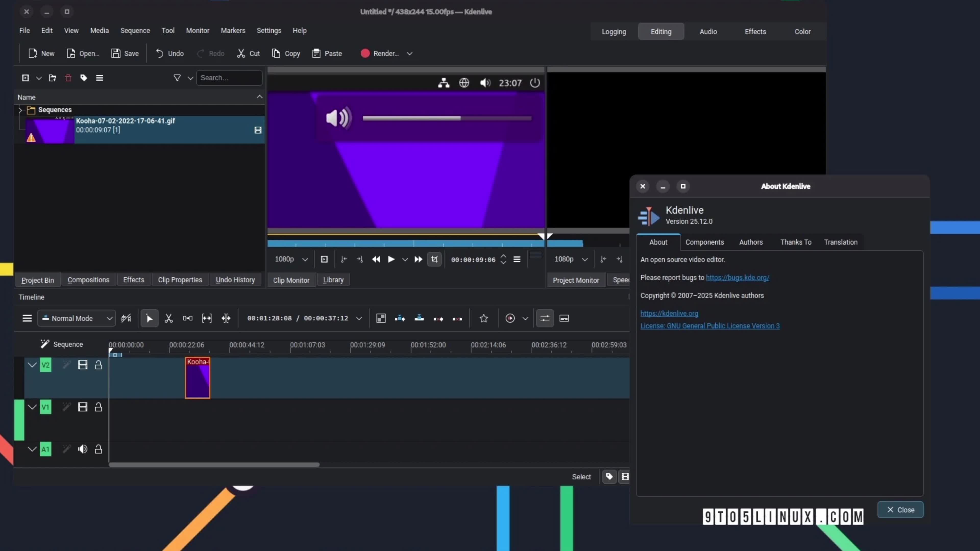Image resolution: width=980 pixels, height=551 pixels.
Task: Open the tags editor in Project Bin
Action: (x=83, y=78)
